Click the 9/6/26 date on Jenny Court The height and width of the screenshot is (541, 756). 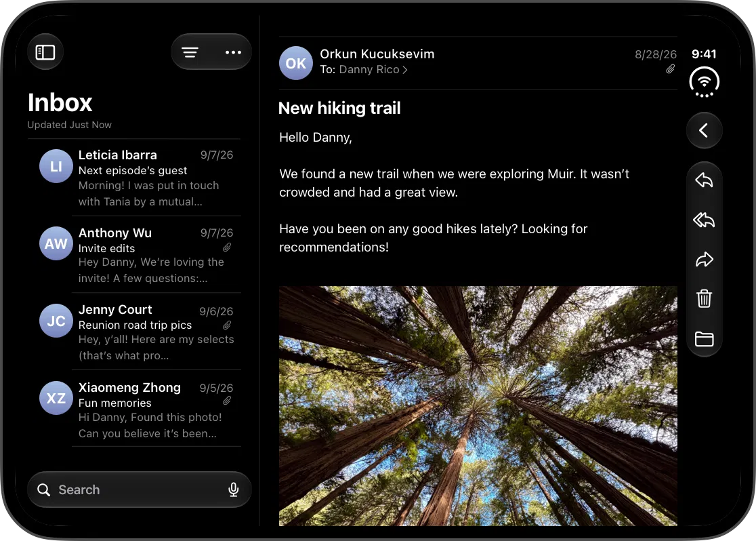[x=216, y=312]
